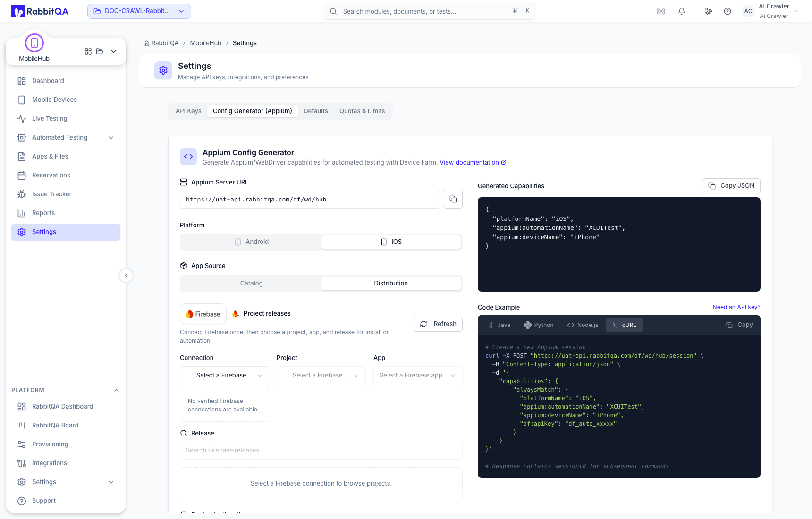Switch to the Quotas & Limits tab
This screenshot has width=812, height=519.
point(362,111)
